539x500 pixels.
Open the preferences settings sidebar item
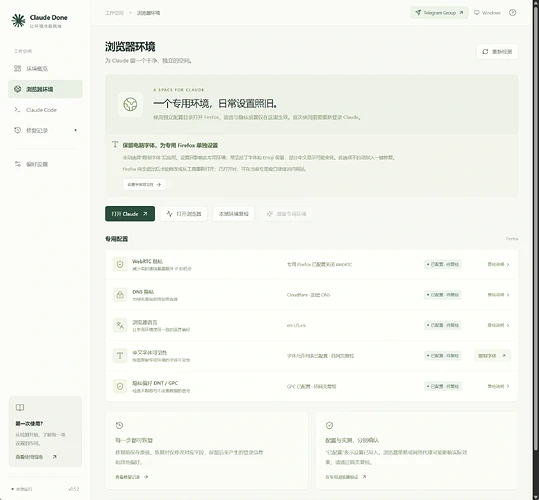tap(45, 164)
